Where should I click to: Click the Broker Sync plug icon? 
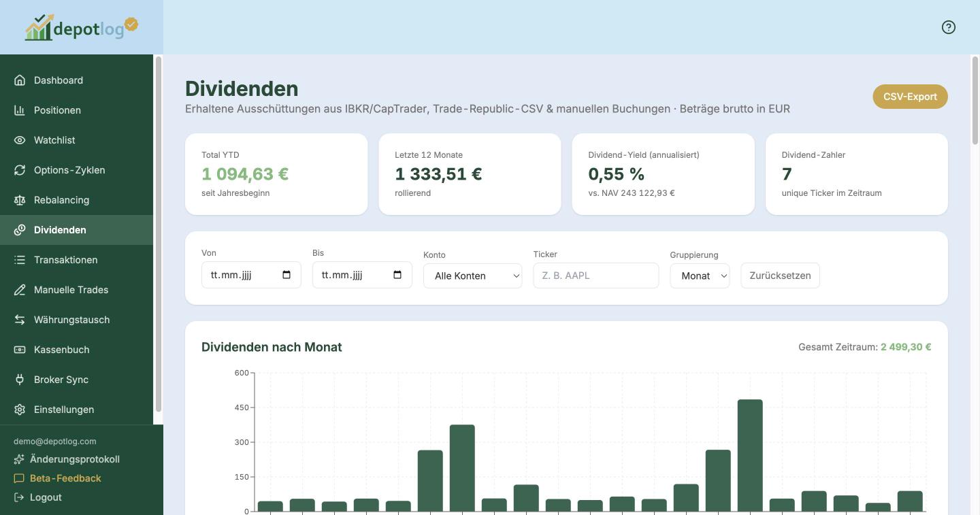tap(20, 380)
